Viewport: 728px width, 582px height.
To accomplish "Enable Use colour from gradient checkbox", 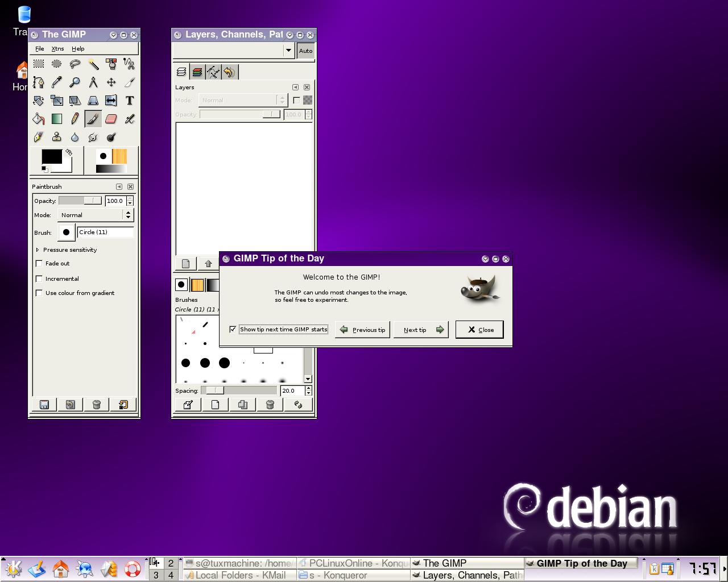I will pyautogui.click(x=39, y=293).
